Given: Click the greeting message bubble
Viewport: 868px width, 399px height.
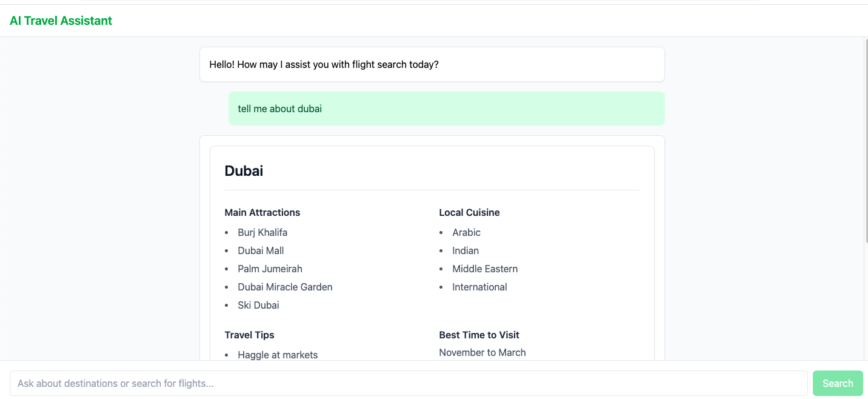Looking at the screenshot, I should pyautogui.click(x=432, y=64).
